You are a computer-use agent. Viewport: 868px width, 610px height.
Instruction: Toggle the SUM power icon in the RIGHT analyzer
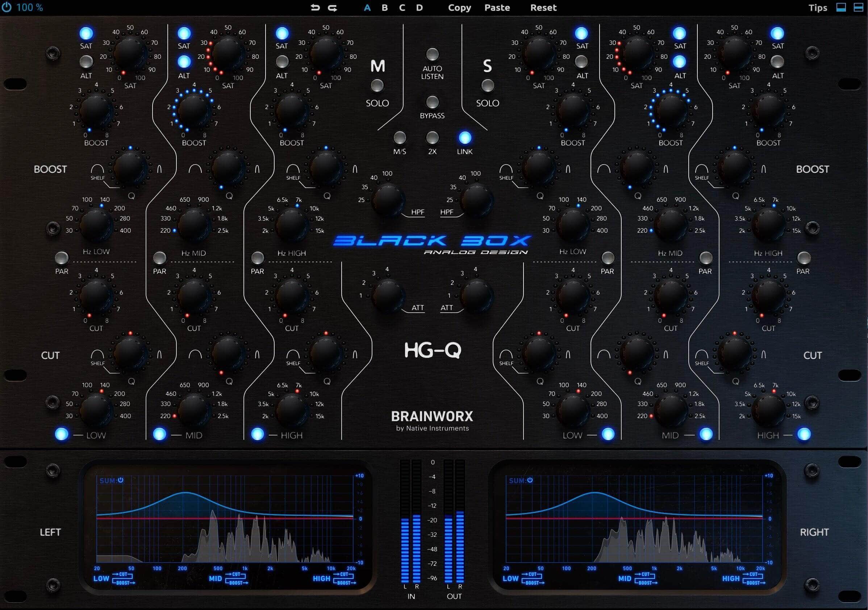[x=530, y=480]
